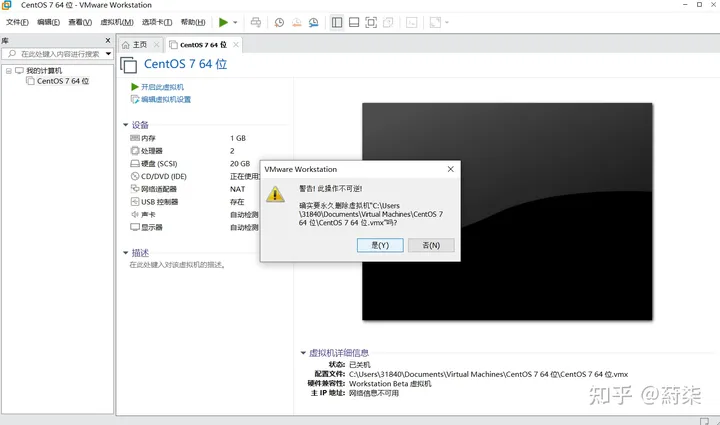The image size is (720, 425).
Task: Cancel deletion with No (N) button
Action: (x=431, y=245)
